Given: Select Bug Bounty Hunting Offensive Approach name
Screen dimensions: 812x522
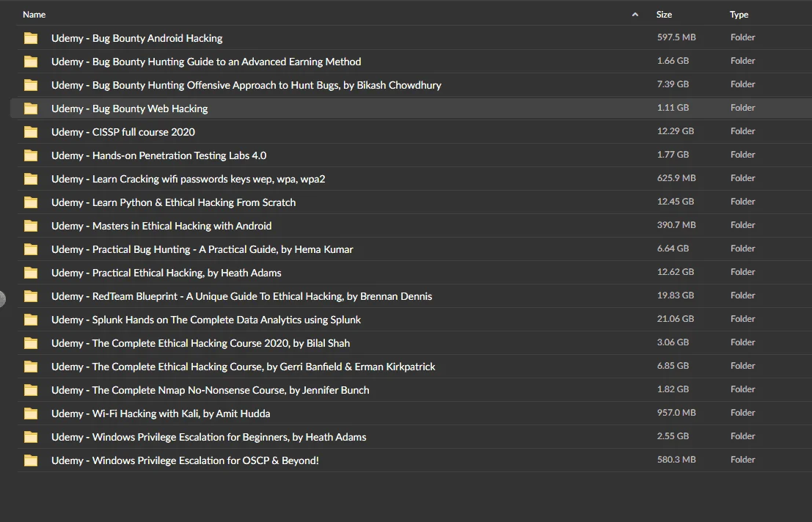Looking at the screenshot, I should pos(246,85).
